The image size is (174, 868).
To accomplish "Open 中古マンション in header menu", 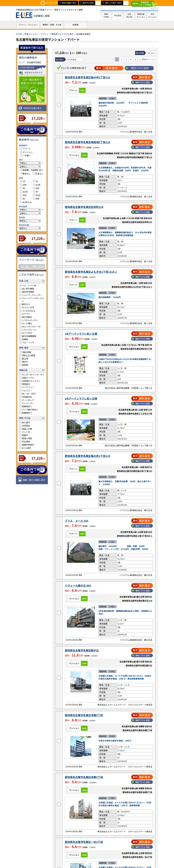I will tap(152, 15).
